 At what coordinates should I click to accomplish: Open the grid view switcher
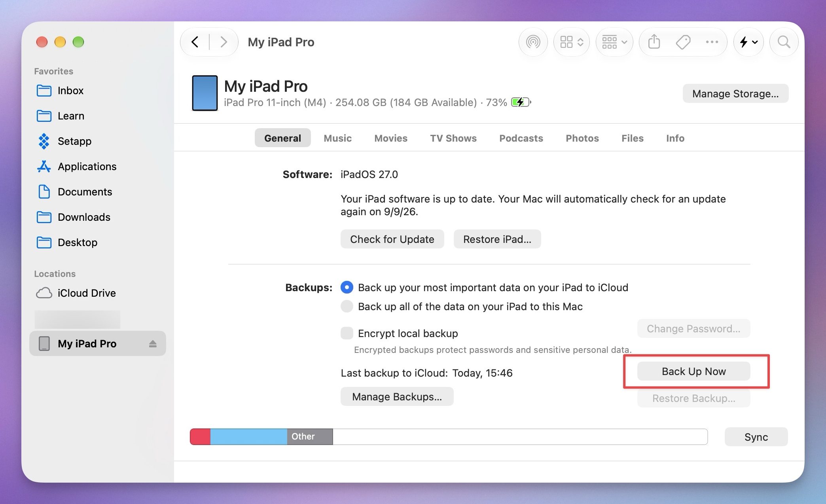[x=572, y=42]
